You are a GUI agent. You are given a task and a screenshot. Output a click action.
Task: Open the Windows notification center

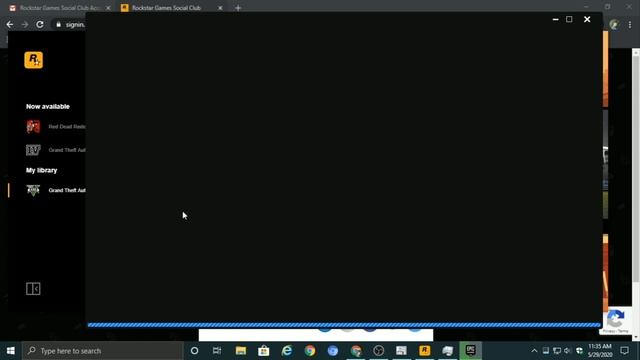coord(624,351)
